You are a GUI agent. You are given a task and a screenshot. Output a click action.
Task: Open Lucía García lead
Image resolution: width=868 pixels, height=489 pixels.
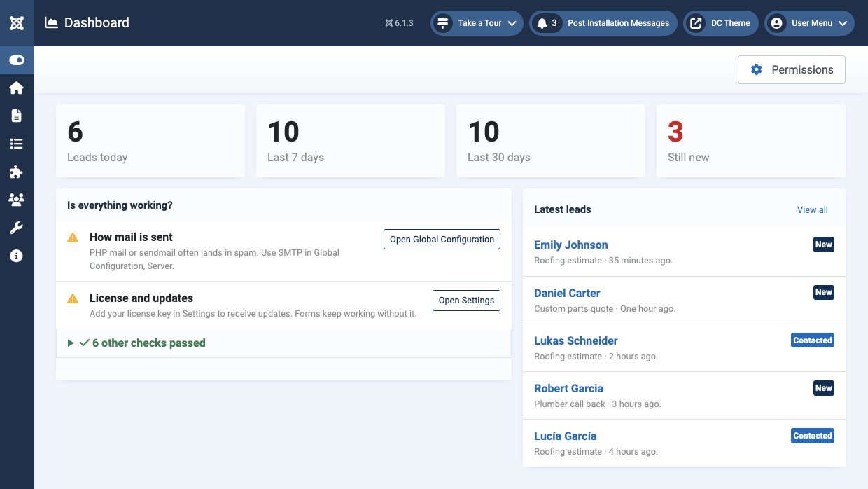(x=566, y=436)
